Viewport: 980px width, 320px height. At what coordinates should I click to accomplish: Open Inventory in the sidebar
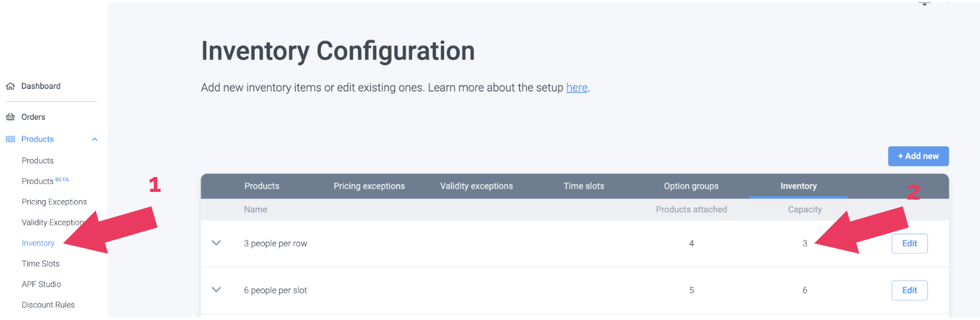click(38, 243)
